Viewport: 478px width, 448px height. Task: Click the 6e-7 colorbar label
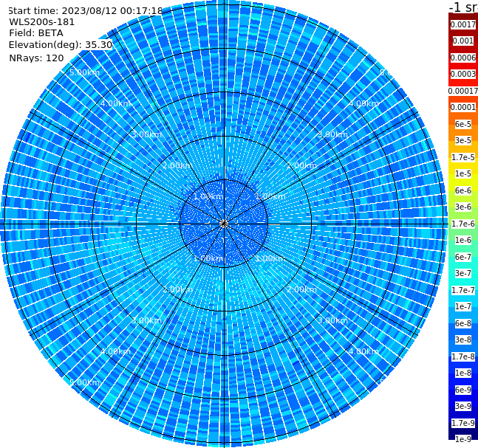[x=463, y=257]
